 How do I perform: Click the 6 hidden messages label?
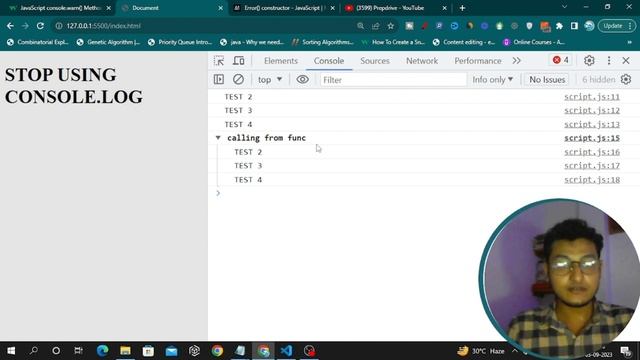pos(598,80)
